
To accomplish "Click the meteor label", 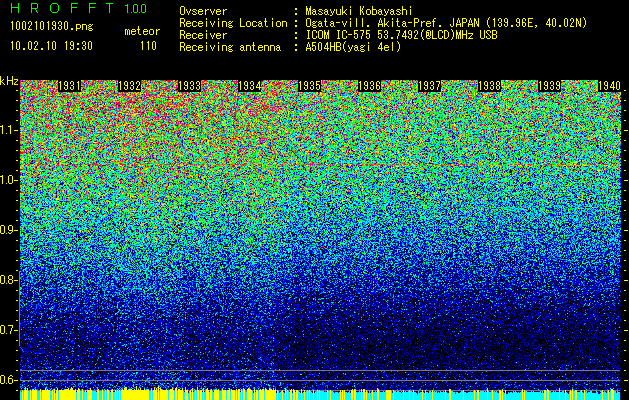I will 142,31.
